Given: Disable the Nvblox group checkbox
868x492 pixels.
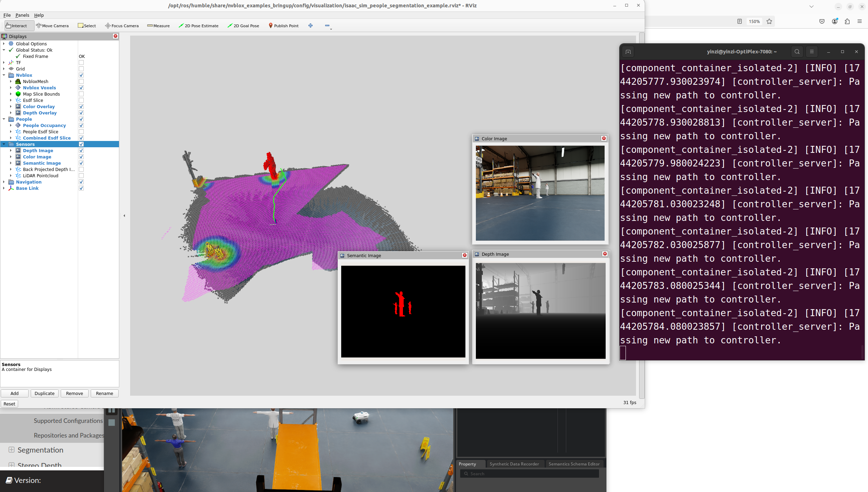Looking at the screenshot, I should coord(81,75).
